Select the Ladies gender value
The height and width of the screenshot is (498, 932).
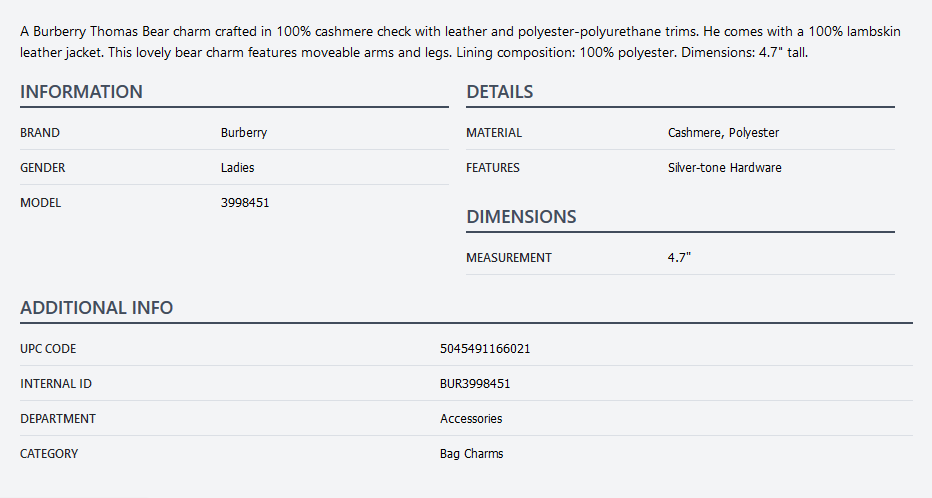pos(237,167)
